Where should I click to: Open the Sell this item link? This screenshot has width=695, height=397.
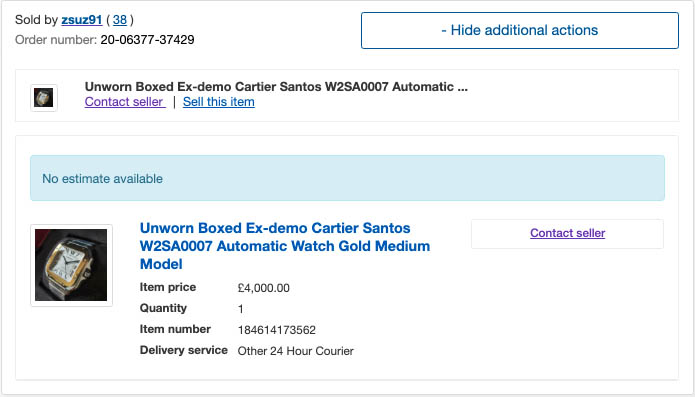click(x=219, y=101)
